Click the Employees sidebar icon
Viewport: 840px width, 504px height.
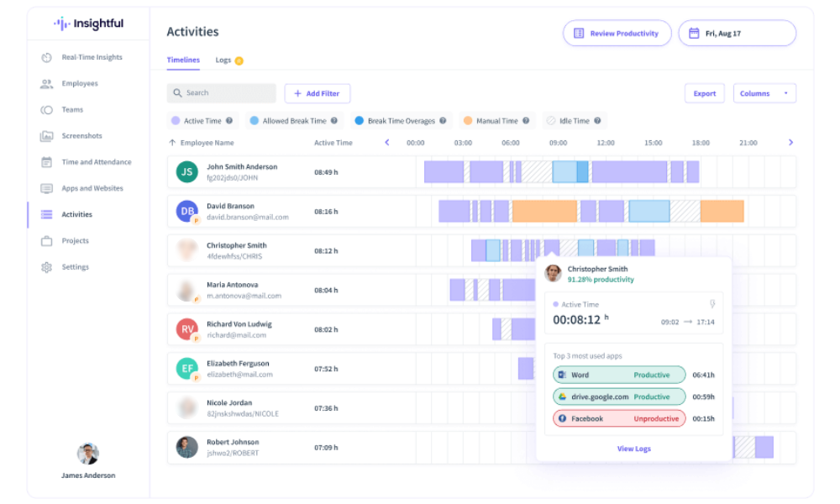[46, 83]
